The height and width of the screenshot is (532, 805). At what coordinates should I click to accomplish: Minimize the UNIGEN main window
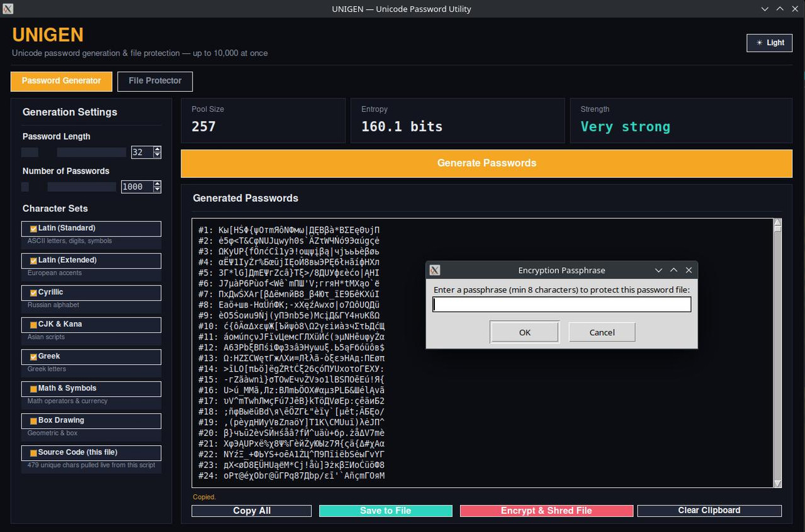tap(765, 9)
